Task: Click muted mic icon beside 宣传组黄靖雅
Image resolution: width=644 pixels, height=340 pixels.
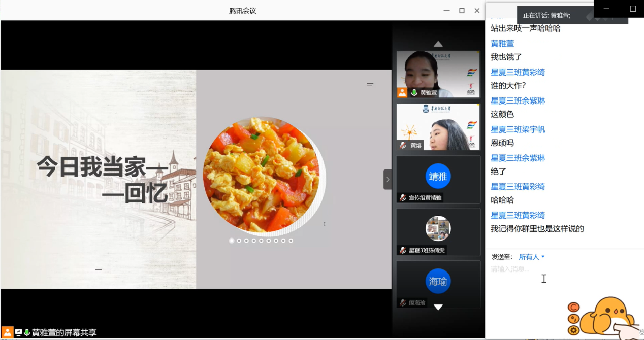Action: [403, 198]
